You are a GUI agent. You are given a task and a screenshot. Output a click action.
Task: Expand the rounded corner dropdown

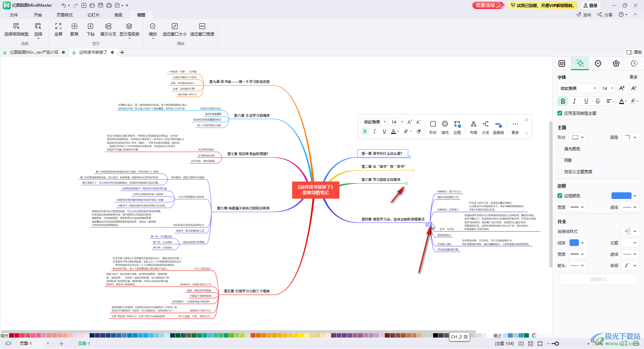click(630, 137)
